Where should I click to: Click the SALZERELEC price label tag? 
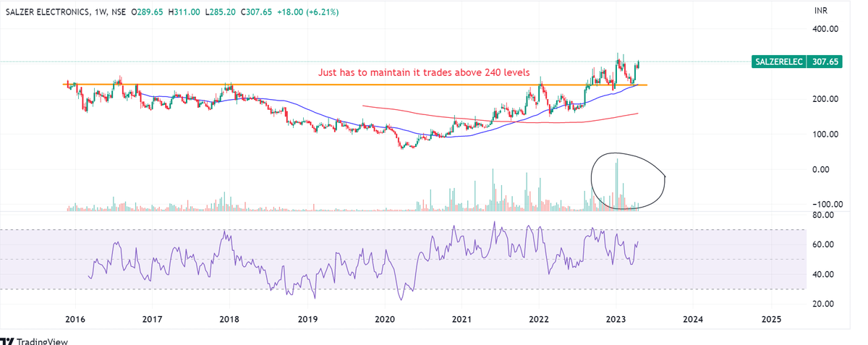(x=779, y=62)
